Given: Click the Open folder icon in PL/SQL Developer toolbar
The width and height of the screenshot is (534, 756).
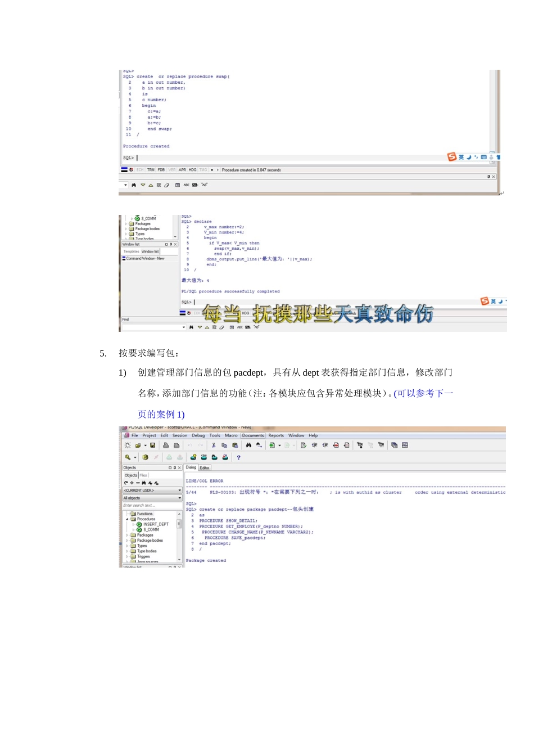Looking at the screenshot, I should click(x=138, y=445).
